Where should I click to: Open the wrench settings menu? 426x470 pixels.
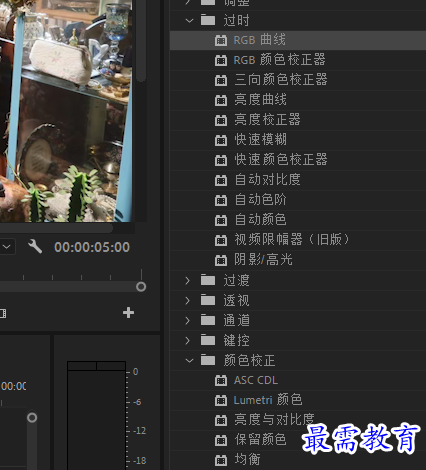[x=35, y=247]
